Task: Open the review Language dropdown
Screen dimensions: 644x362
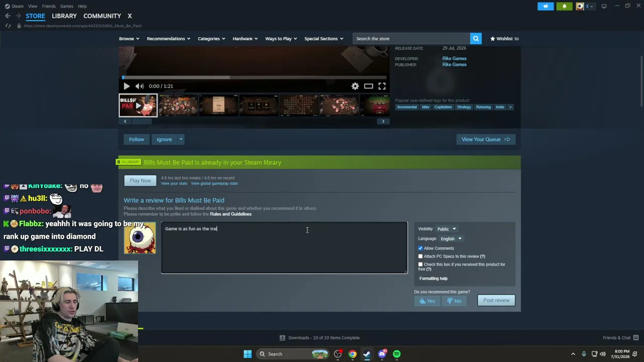Action: [451, 239]
